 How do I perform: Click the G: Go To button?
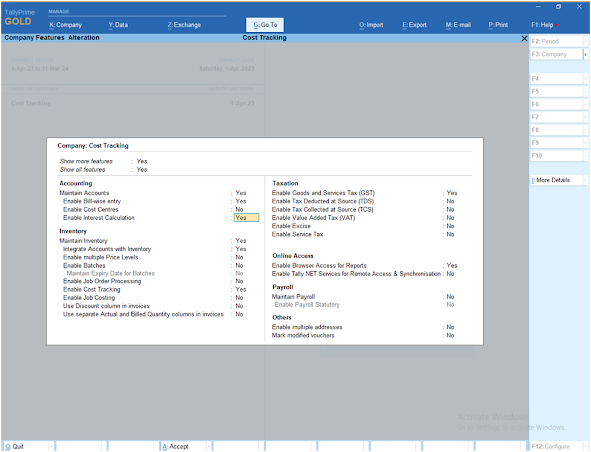click(265, 25)
